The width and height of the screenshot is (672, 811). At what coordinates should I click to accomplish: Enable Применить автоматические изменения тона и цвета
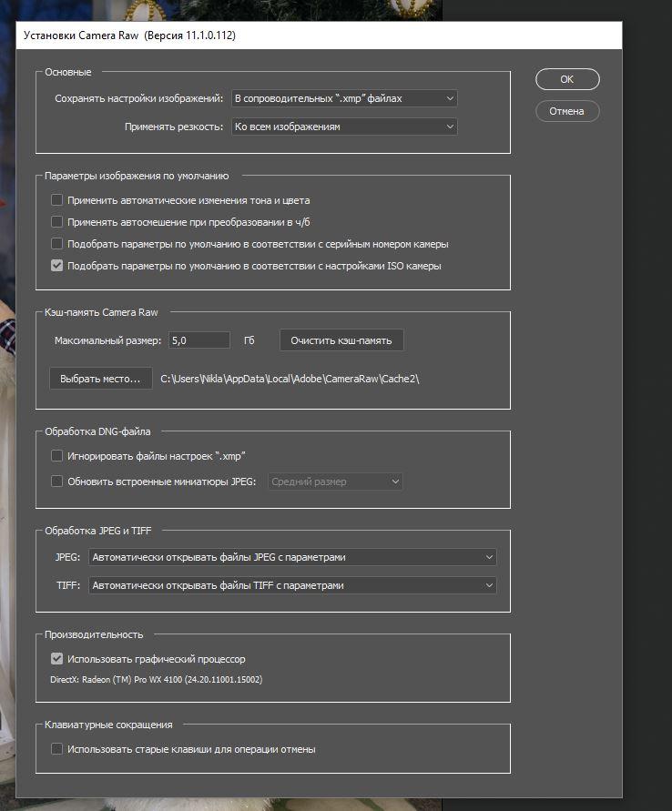(x=56, y=199)
